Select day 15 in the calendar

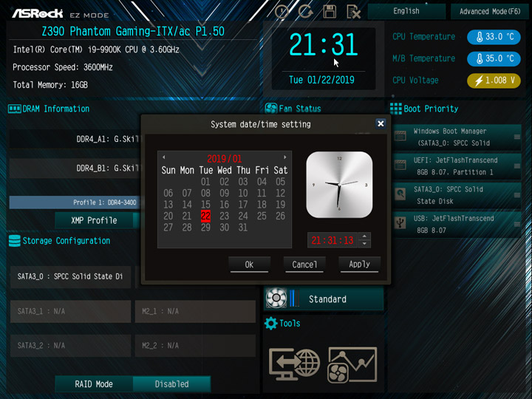205,205
